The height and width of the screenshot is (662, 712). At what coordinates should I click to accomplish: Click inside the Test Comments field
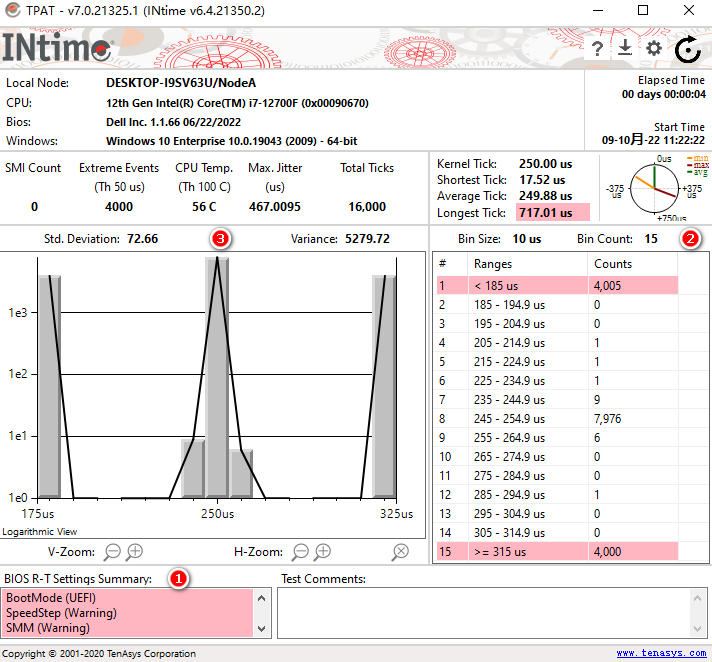(x=484, y=613)
